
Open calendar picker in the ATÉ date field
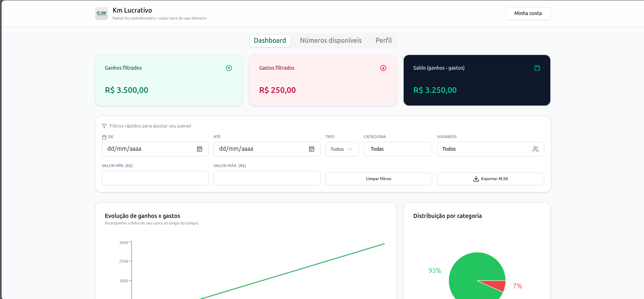click(312, 149)
